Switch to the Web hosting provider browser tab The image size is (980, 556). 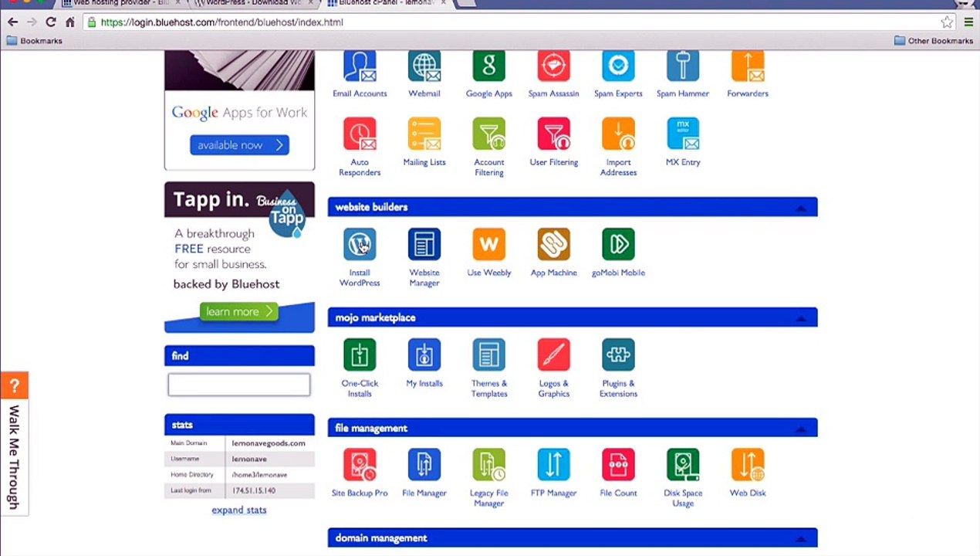[120, 4]
